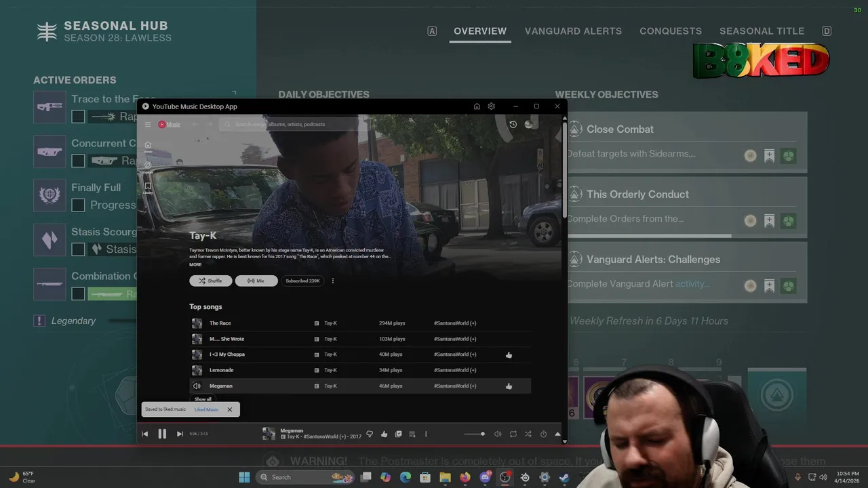Click the YouTube Music window scrollbar
Image resolution: width=868 pixels, height=488 pixels.
coord(564,170)
